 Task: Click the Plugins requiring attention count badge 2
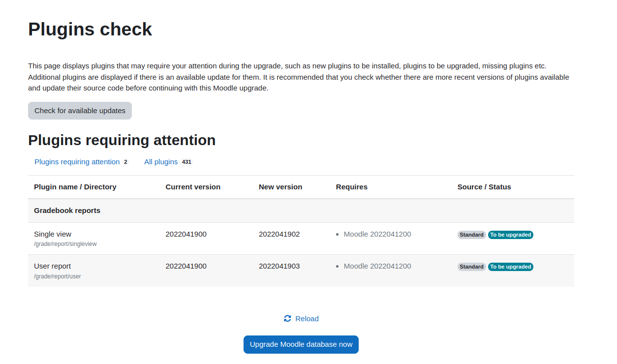point(125,162)
